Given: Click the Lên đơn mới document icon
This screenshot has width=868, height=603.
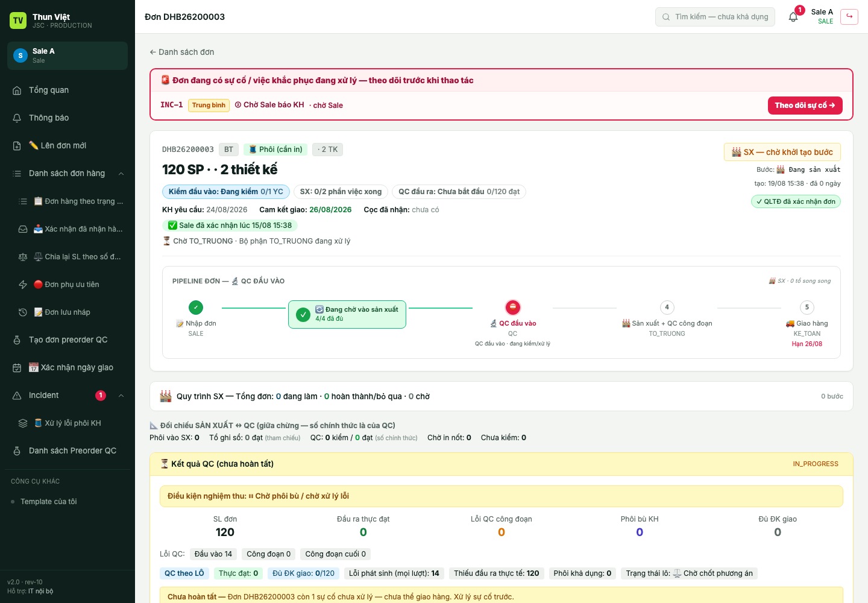Looking at the screenshot, I should (17, 146).
